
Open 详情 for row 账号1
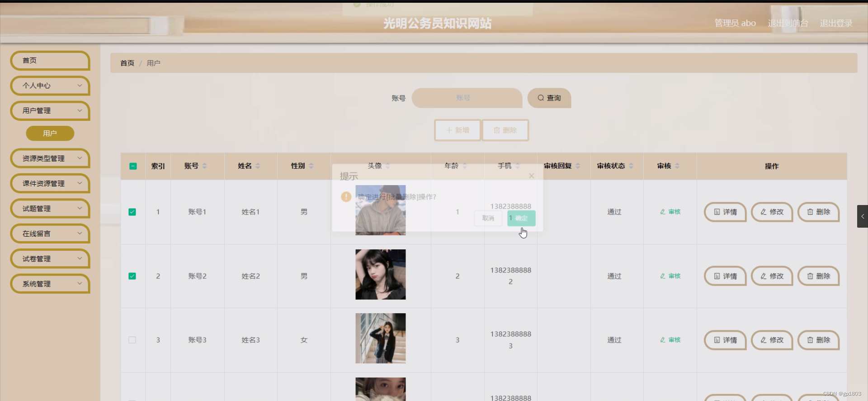click(x=725, y=212)
